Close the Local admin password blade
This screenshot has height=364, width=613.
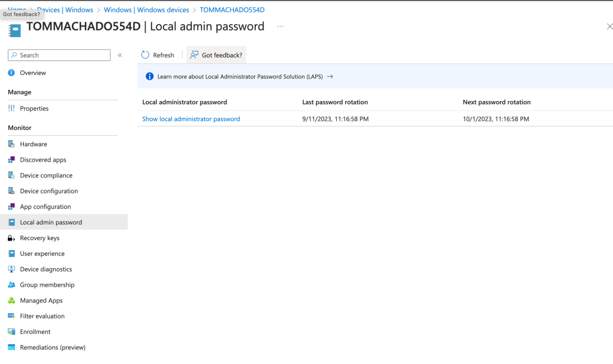coord(609,27)
